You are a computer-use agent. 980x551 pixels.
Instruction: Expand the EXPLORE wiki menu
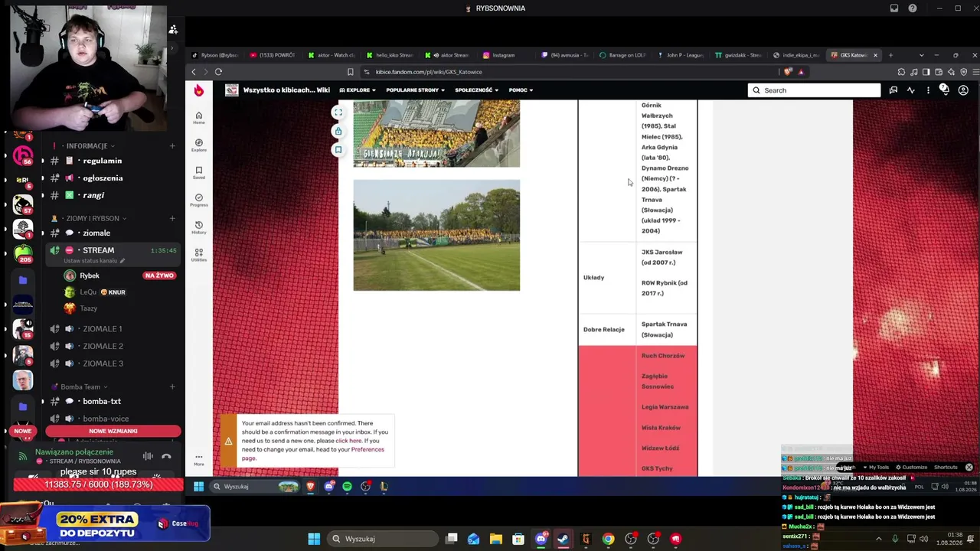coord(358,90)
